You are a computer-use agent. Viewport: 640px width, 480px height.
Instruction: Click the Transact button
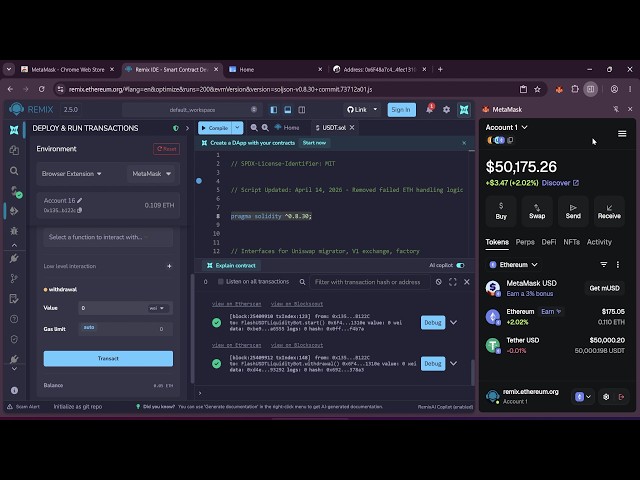pos(108,358)
